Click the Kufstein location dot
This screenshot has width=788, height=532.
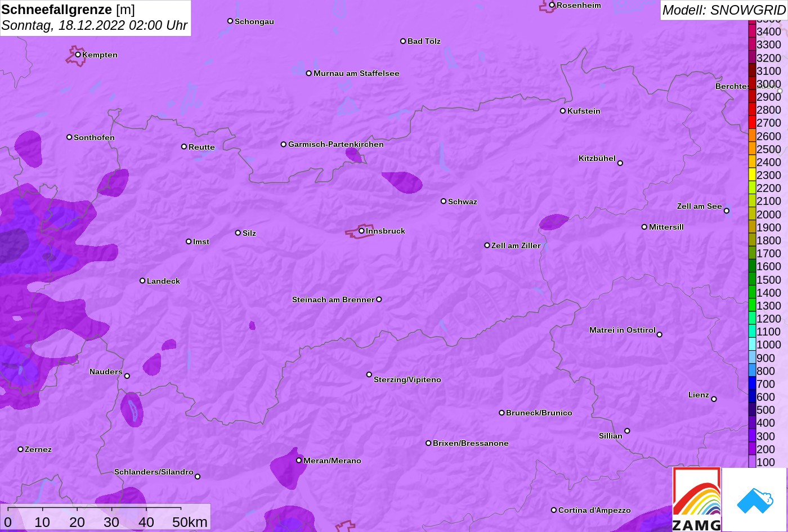coord(563,111)
